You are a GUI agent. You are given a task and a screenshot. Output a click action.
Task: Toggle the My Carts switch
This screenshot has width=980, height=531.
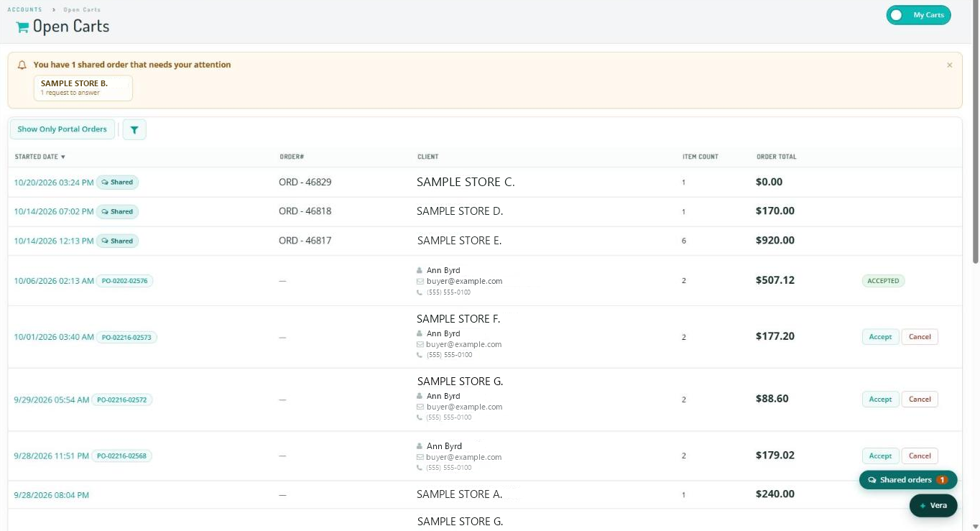click(x=918, y=15)
